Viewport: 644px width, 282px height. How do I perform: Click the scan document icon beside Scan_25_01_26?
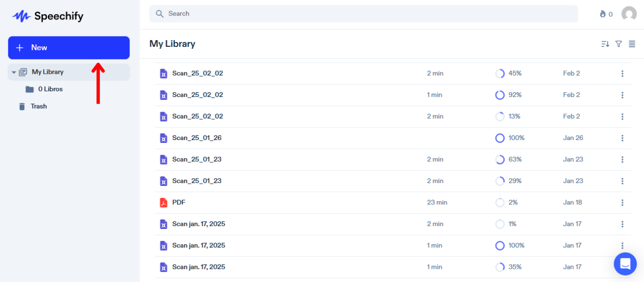(163, 138)
